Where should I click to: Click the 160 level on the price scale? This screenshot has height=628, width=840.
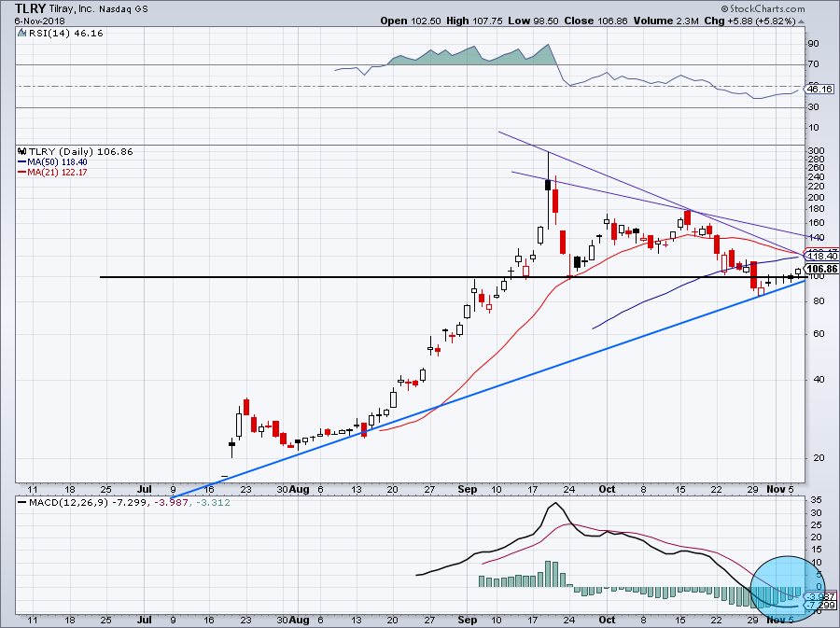click(816, 223)
